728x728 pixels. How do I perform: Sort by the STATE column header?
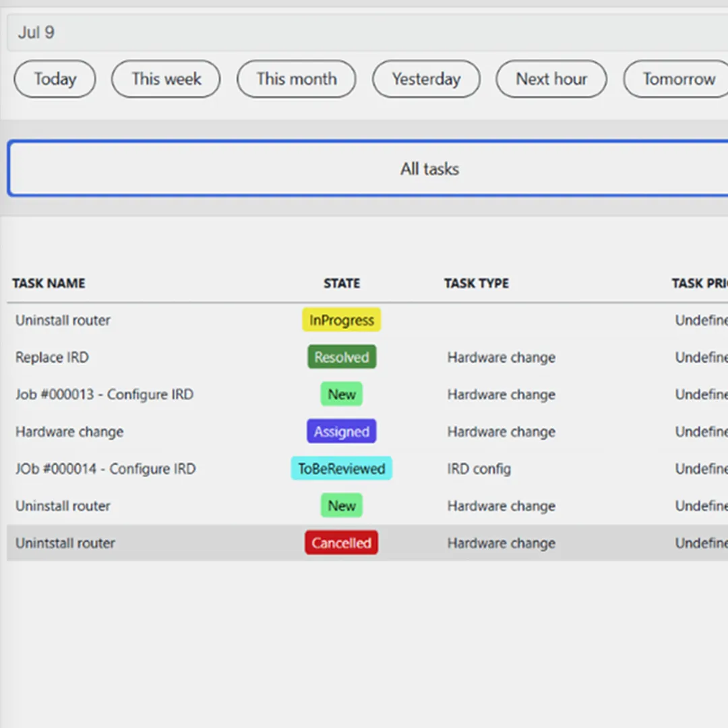coord(342,283)
